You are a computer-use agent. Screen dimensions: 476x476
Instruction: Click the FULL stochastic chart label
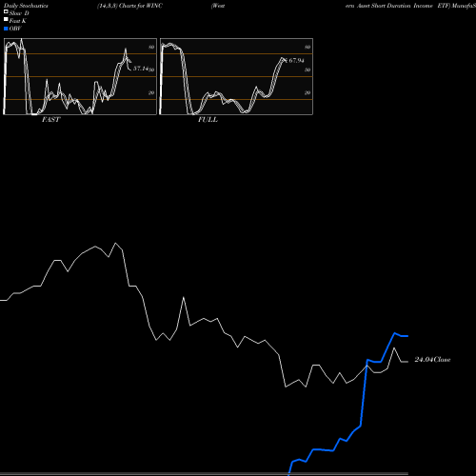click(208, 120)
